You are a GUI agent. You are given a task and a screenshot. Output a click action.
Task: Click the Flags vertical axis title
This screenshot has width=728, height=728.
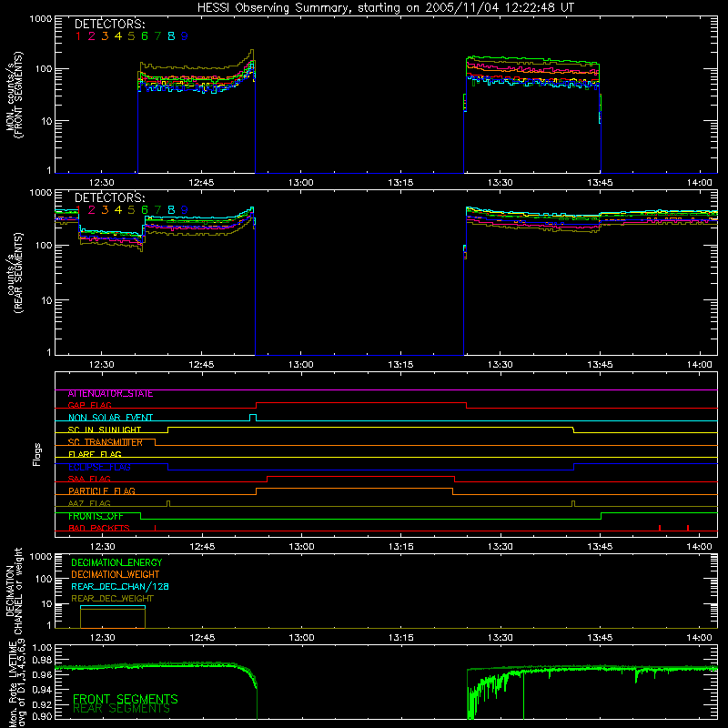(36, 454)
